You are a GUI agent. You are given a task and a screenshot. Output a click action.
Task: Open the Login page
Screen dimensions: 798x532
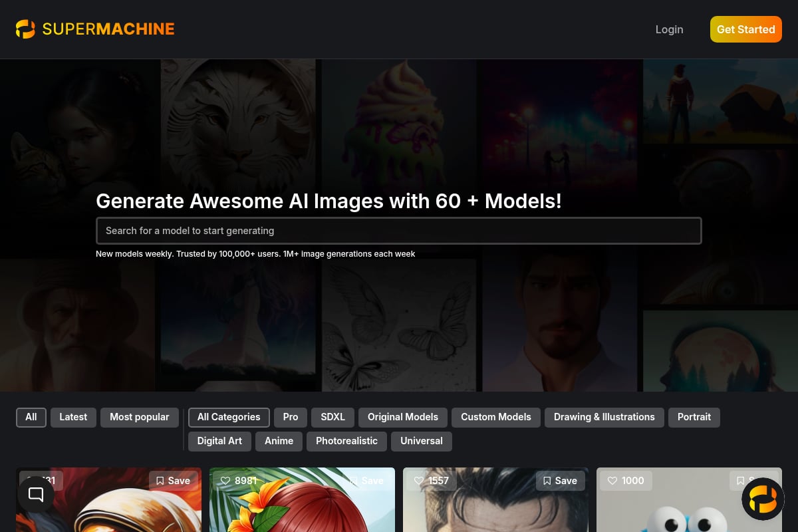coord(669,29)
